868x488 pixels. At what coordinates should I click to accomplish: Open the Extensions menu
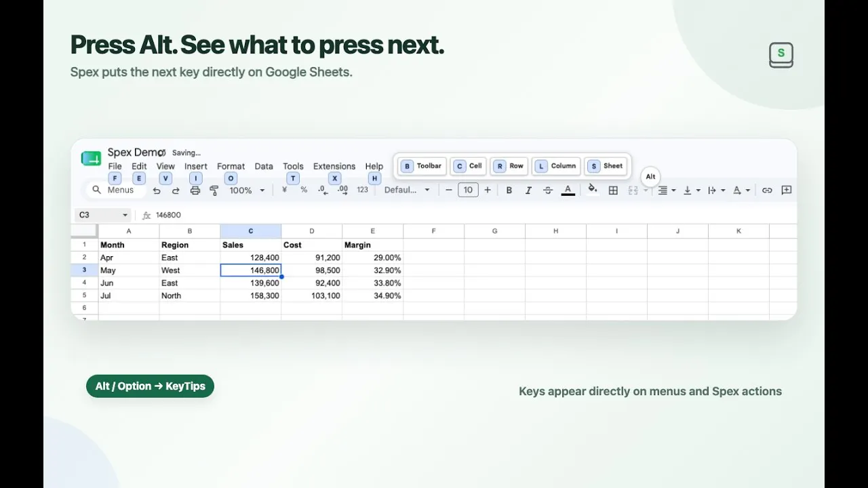pos(334,166)
